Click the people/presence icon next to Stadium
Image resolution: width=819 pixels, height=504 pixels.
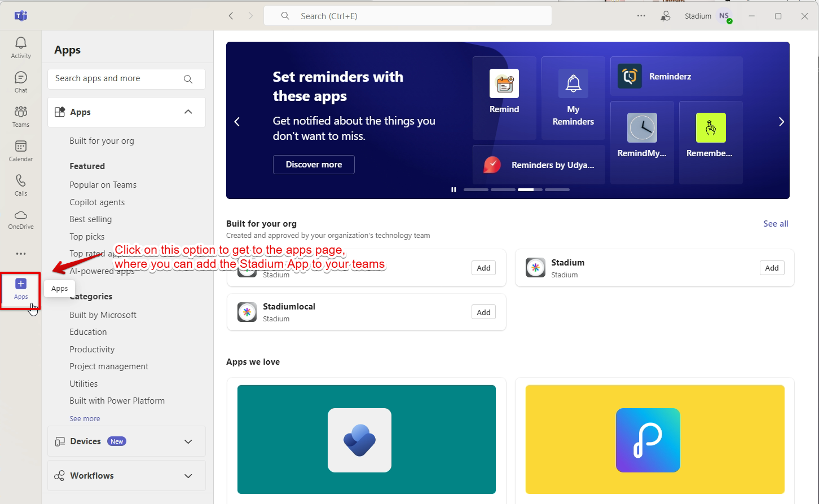click(666, 16)
